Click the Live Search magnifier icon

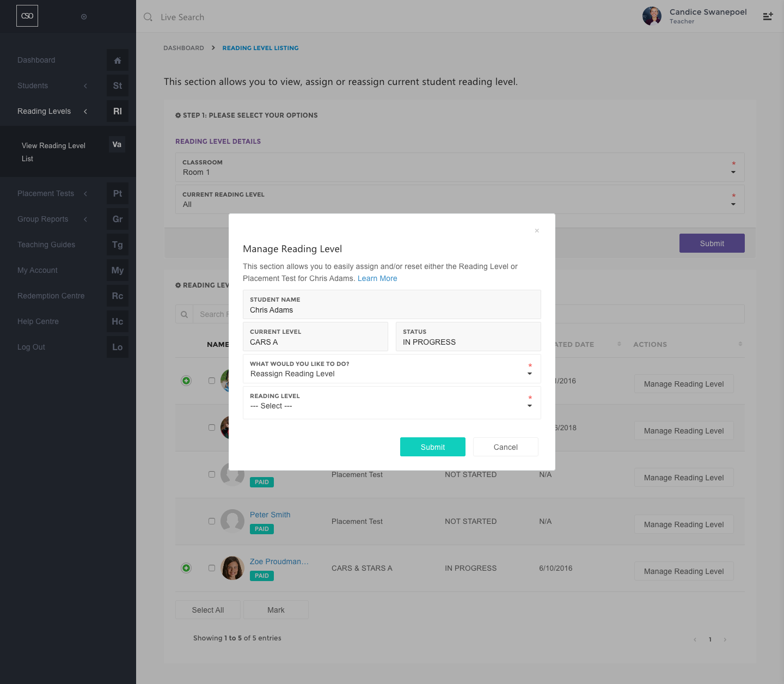tap(148, 17)
